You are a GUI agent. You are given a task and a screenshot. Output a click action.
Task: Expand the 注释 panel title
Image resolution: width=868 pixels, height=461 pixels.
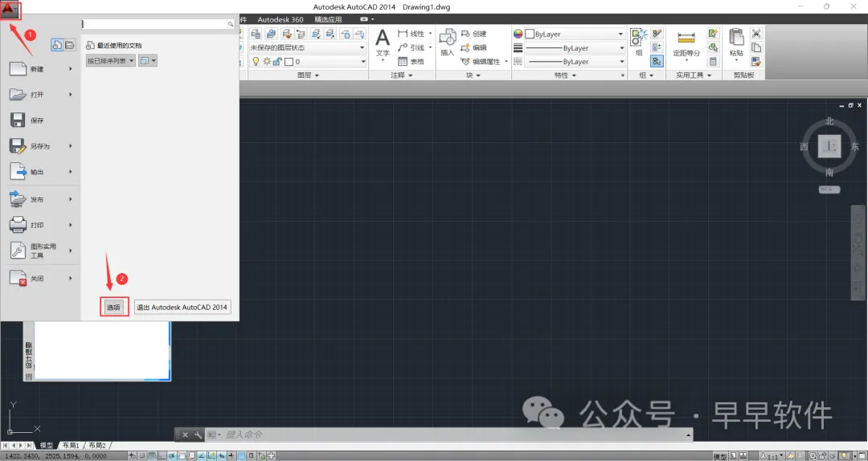(402, 75)
